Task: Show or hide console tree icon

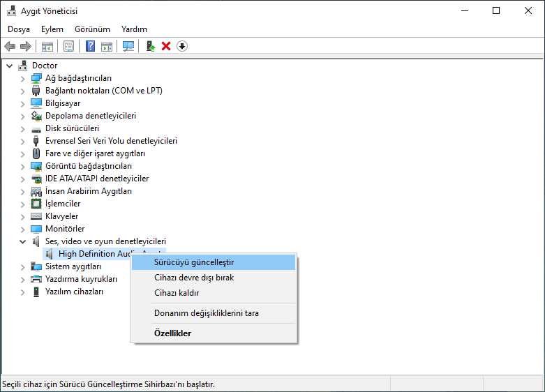Action: coord(47,46)
